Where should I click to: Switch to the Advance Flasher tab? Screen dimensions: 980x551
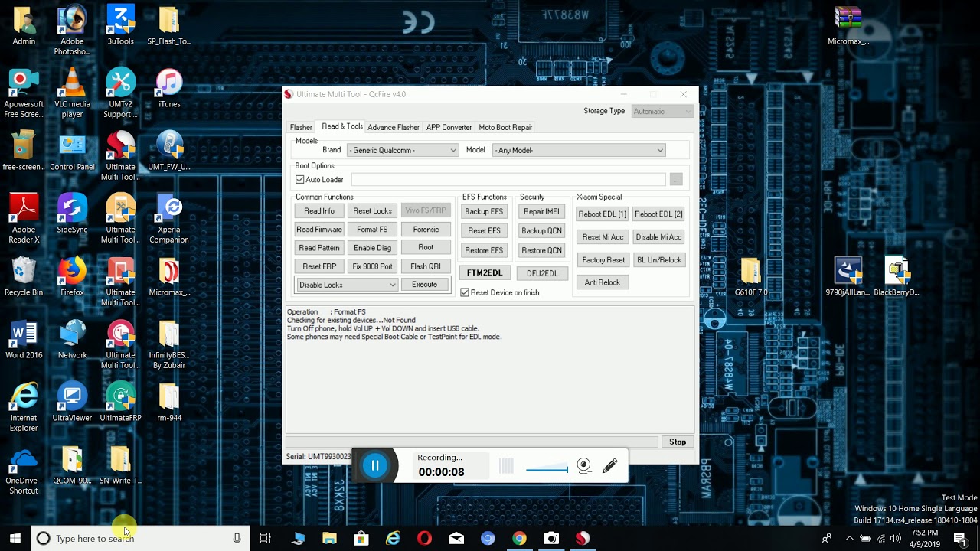pyautogui.click(x=394, y=128)
